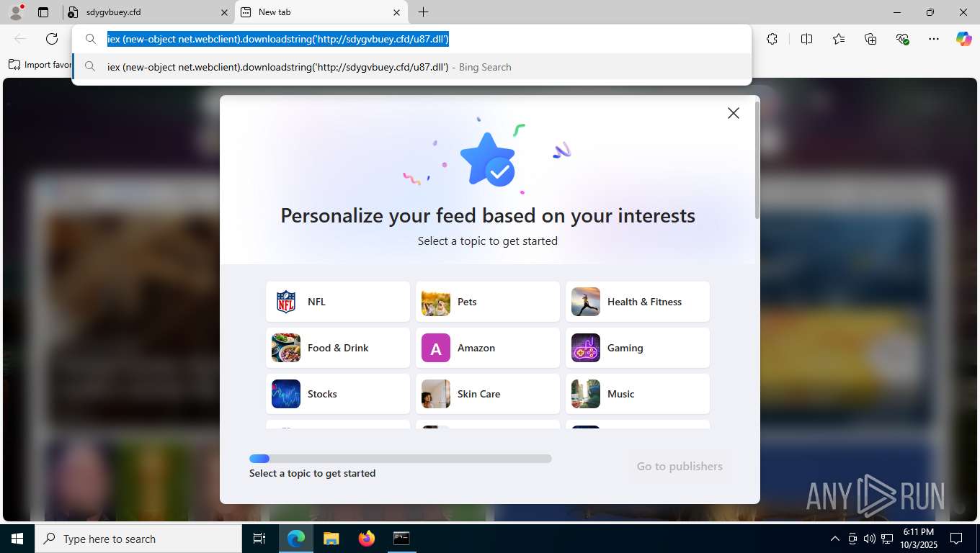The height and width of the screenshot is (553, 980).
Task: Open the network tray icon
Action: coord(888,539)
